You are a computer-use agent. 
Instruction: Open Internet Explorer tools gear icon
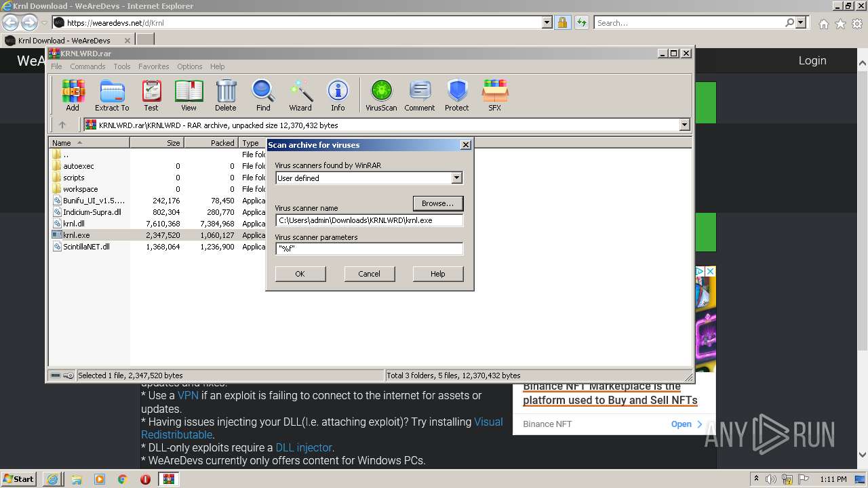(x=857, y=24)
